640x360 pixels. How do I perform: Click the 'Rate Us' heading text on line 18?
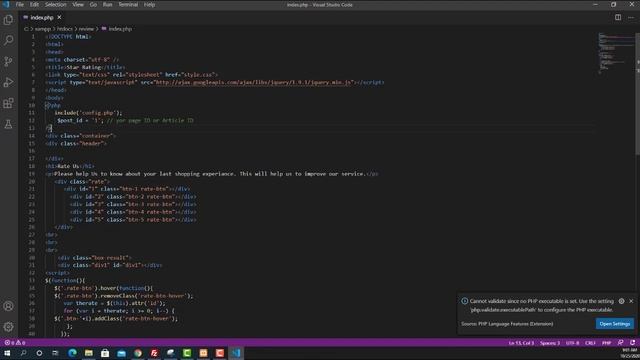pos(68,166)
